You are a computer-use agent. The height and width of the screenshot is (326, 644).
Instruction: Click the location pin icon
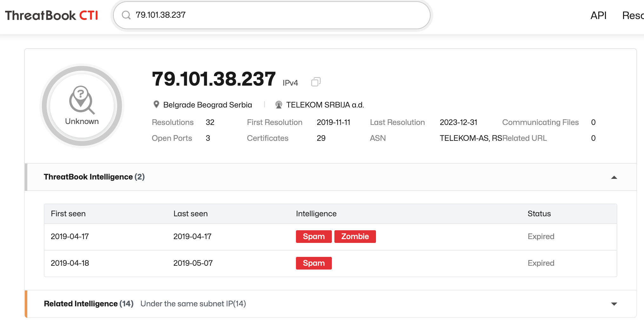(x=156, y=104)
